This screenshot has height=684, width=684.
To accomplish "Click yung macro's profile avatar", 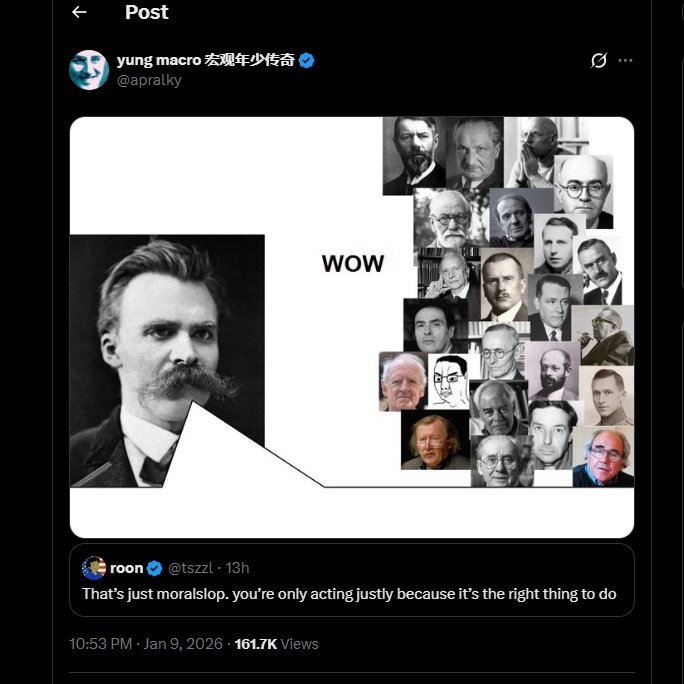I will [88, 69].
